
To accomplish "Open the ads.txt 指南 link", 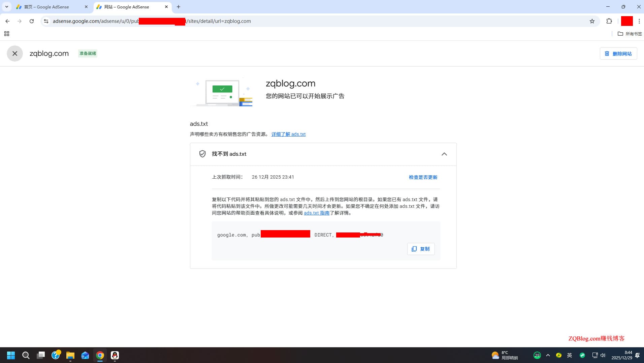I will click(x=317, y=213).
